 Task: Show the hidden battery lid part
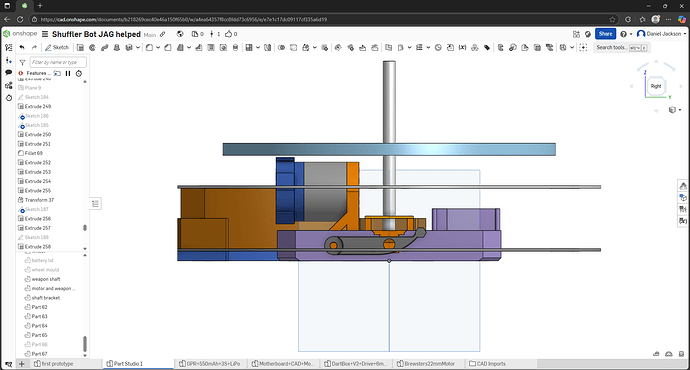pos(27,260)
